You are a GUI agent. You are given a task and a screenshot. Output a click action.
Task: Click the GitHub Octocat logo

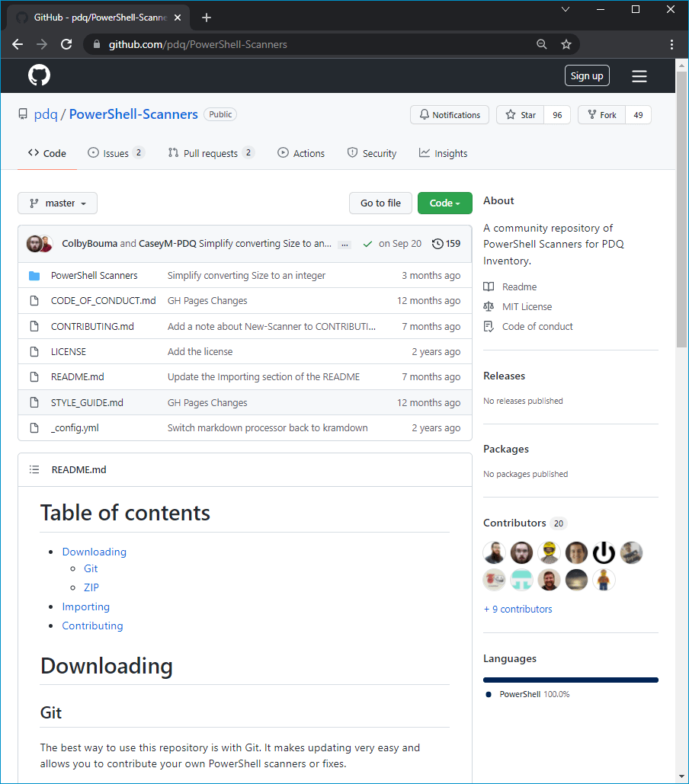click(x=39, y=75)
